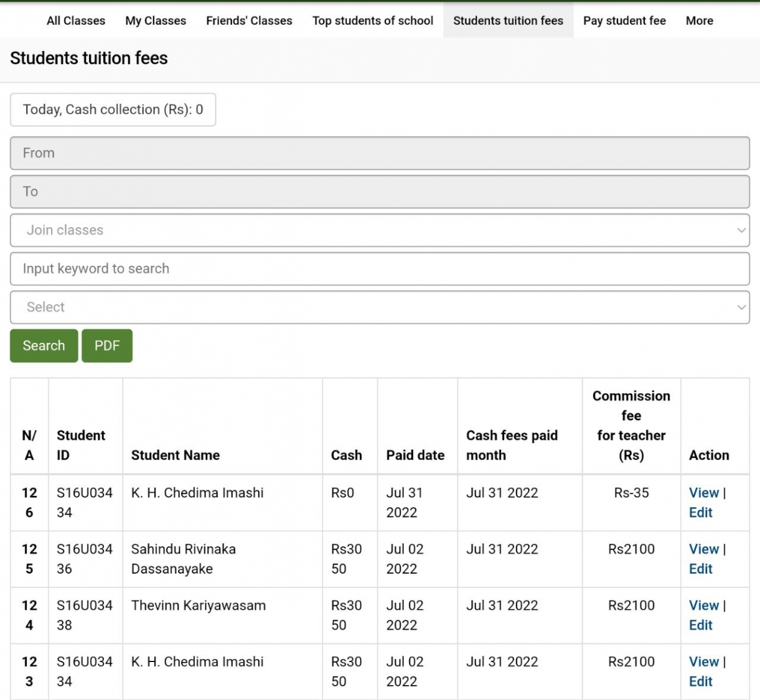Screen dimensions: 760x700
Task: Edit record 126 with Rs0 cash
Action: tap(700, 513)
